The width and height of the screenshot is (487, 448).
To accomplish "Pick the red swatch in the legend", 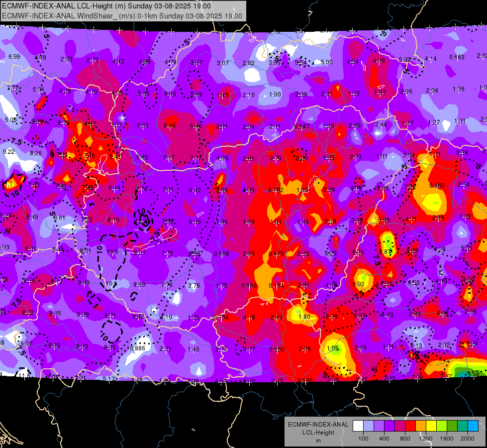I will (x=410, y=426).
